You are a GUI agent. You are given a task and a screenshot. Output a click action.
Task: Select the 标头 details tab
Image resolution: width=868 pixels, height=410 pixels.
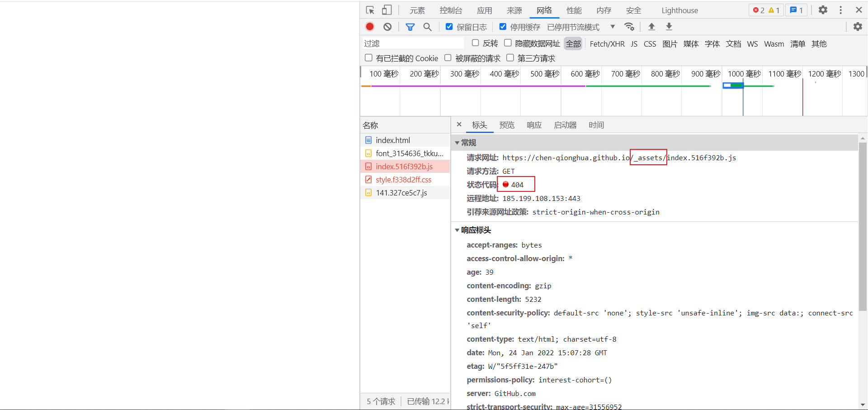click(x=479, y=125)
